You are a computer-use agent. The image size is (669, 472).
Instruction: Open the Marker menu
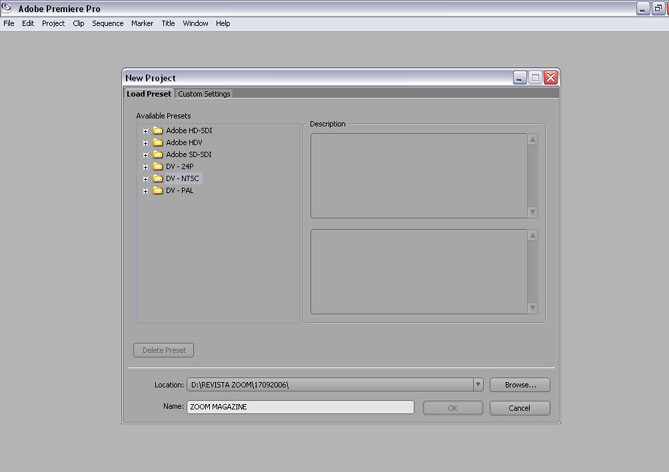142,23
